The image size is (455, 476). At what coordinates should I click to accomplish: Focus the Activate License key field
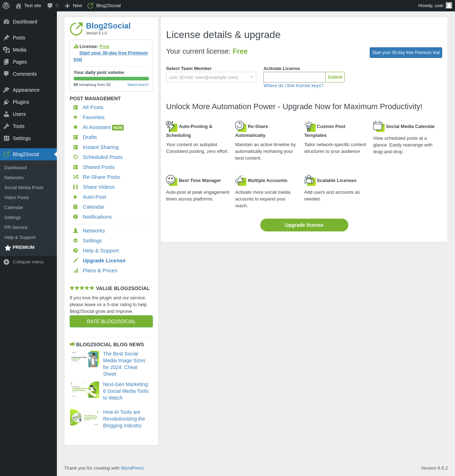click(294, 77)
